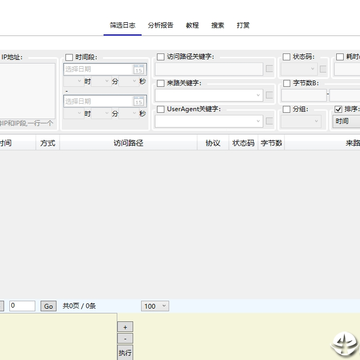Uncheck the 排序 checkbox
Screen dimensions: 360x360
pyautogui.click(x=338, y=109)
